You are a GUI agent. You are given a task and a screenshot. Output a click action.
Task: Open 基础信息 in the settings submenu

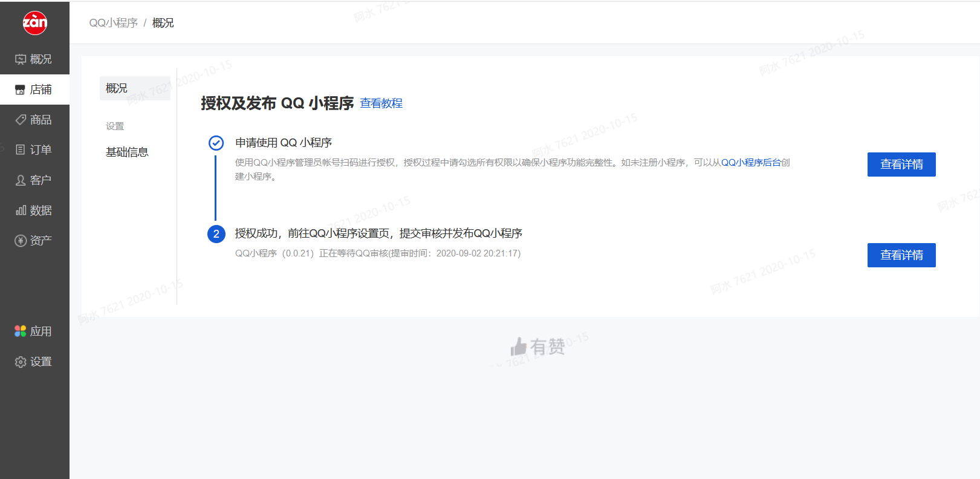(127, 152)
